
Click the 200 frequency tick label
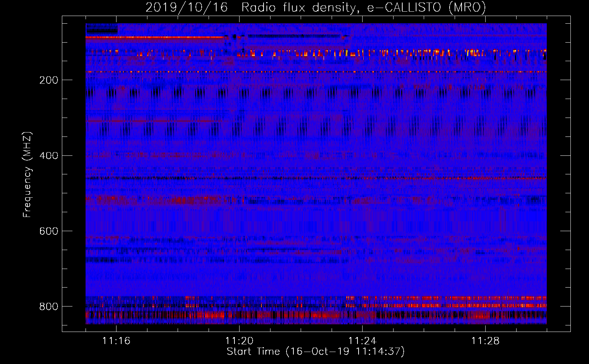coord(49,80)
